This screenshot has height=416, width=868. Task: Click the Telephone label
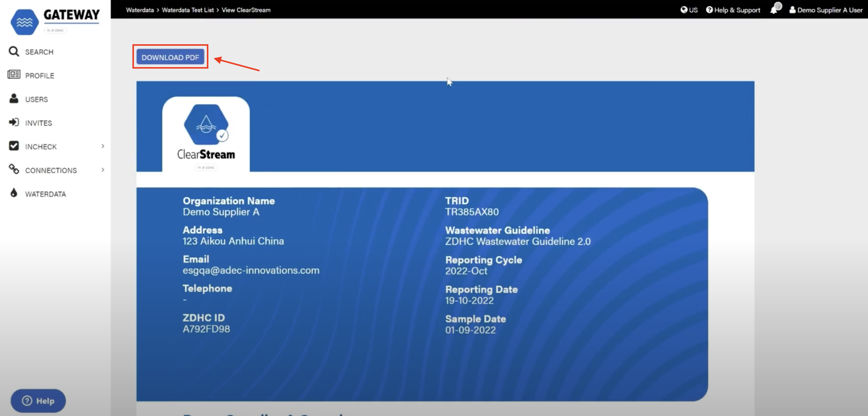207,288
